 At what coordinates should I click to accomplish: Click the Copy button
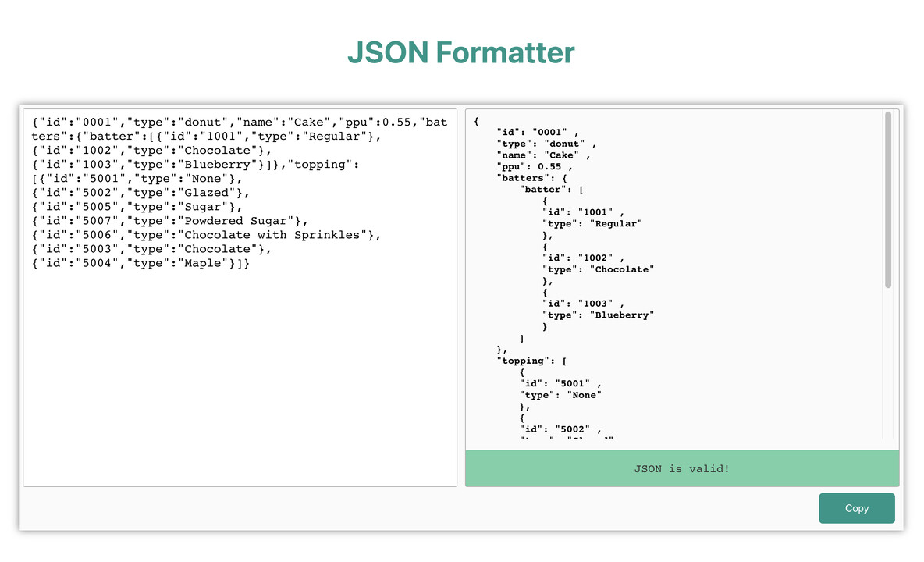point(856,508)
